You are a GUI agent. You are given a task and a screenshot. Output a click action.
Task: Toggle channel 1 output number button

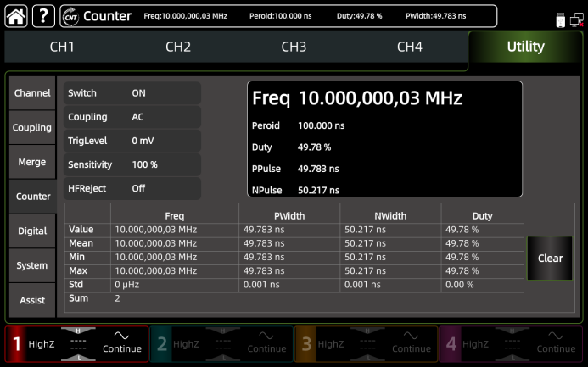16,344
